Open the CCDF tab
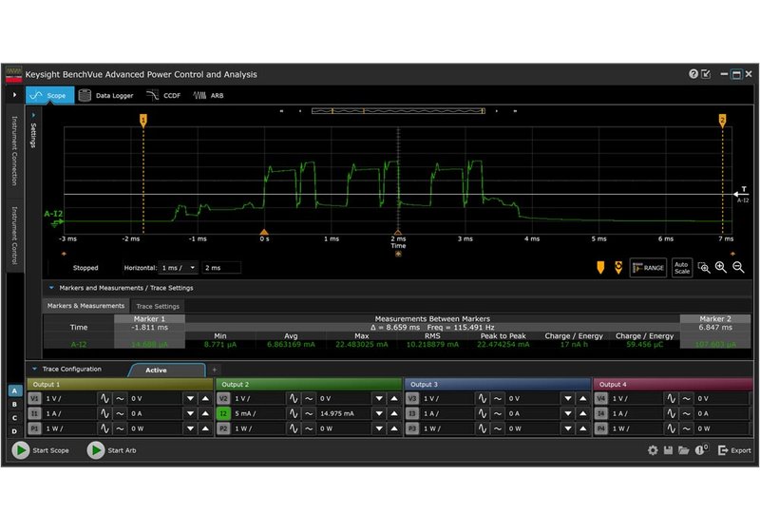Viewport: 760px width, 532px height. pos(163,95)
